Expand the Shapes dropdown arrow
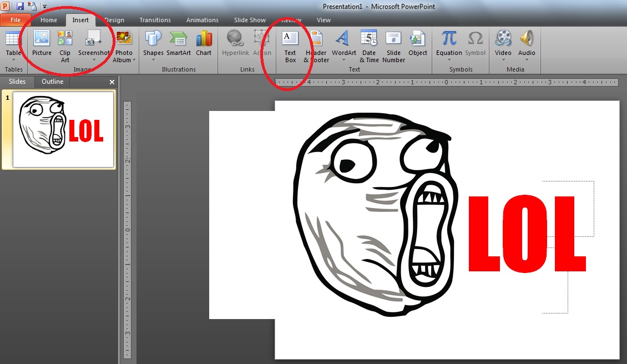The width and height of the screenshot is (627, 364). pos(153,60)
